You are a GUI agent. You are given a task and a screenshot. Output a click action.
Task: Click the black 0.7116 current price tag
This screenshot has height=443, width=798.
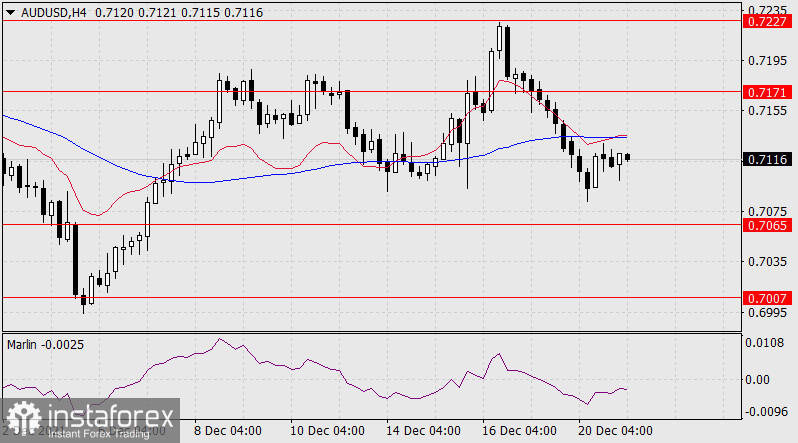point(766,159)
